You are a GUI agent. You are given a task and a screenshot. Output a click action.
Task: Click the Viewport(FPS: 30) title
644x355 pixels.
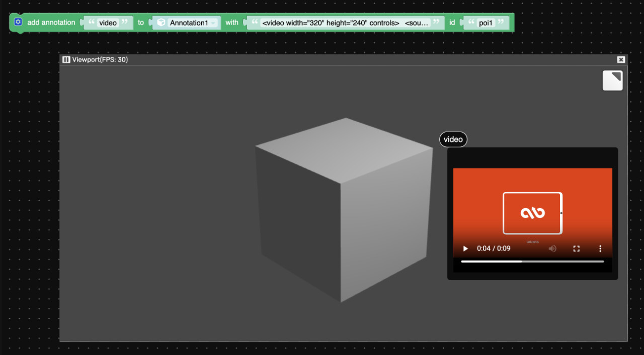[x=100, y=60]
